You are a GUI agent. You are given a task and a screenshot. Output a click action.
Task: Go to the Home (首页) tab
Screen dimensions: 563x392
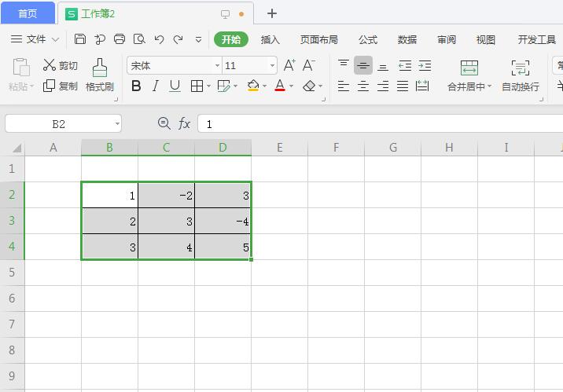tap(28, 13)
